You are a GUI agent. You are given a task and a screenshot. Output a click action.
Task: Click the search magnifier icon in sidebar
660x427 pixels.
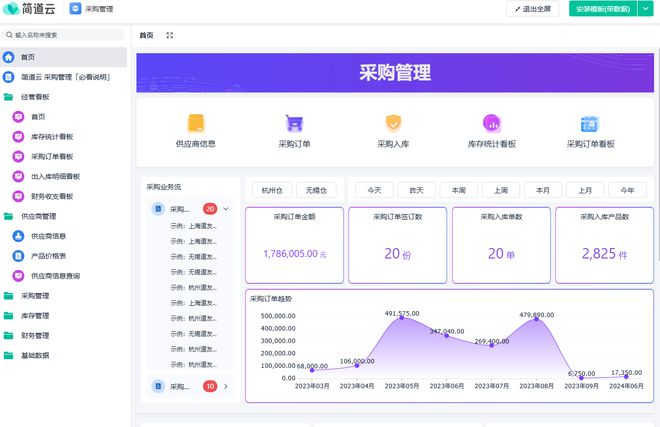point(9,35)
